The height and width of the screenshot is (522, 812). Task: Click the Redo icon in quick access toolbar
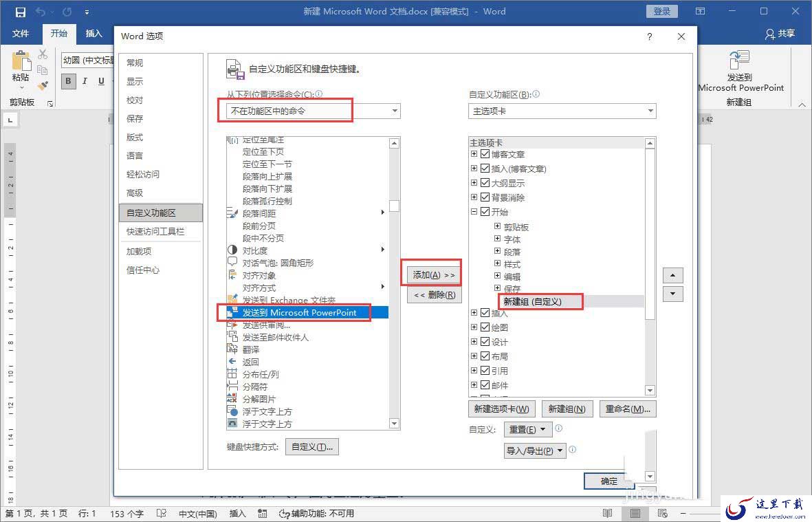click(x=67, y=12)
